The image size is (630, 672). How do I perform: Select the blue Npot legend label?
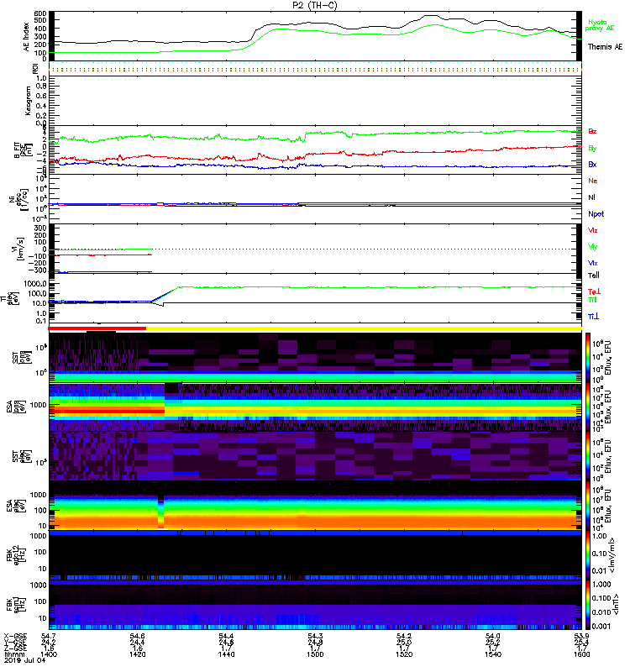click(x=596, y=214)
